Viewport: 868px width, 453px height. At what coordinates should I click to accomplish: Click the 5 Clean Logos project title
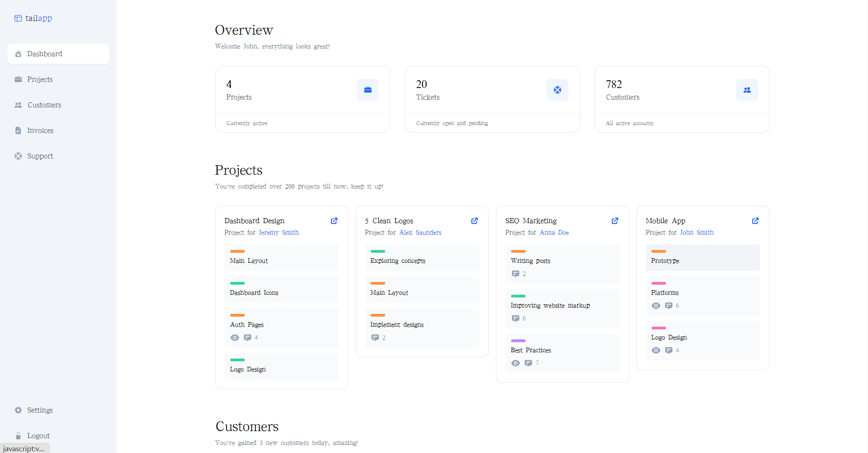point(389,221)
